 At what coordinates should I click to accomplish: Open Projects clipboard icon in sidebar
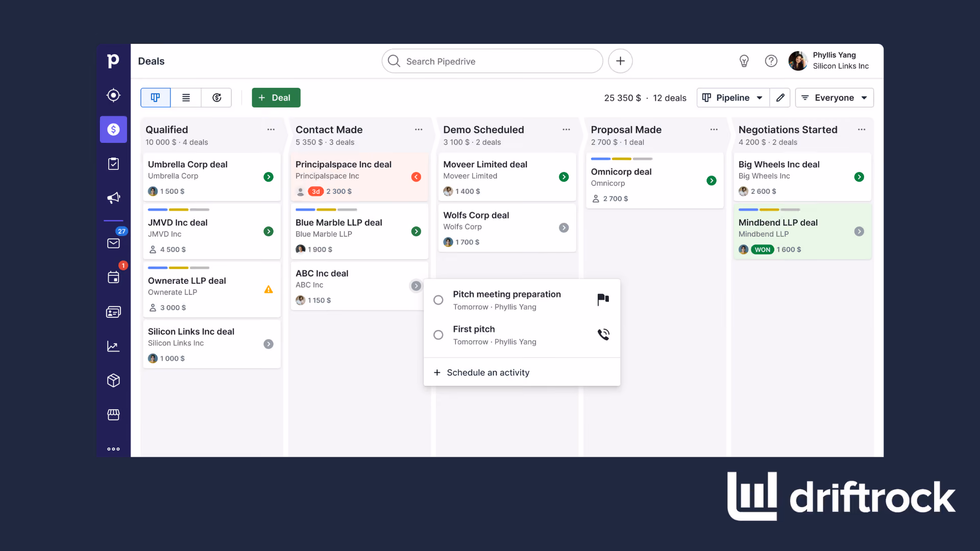[x=113, y=164]
